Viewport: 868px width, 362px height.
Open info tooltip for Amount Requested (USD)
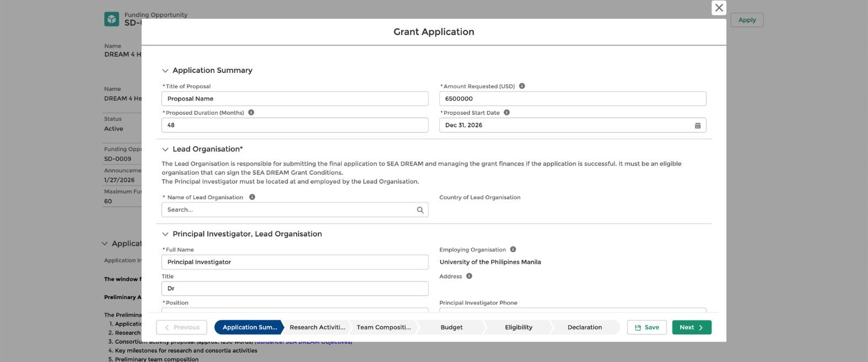522,86
